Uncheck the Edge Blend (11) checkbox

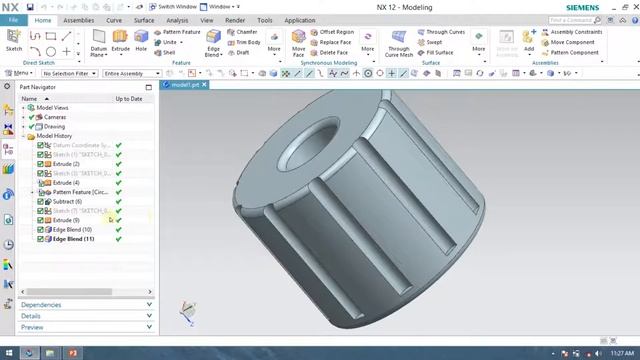tap(40, 239)
